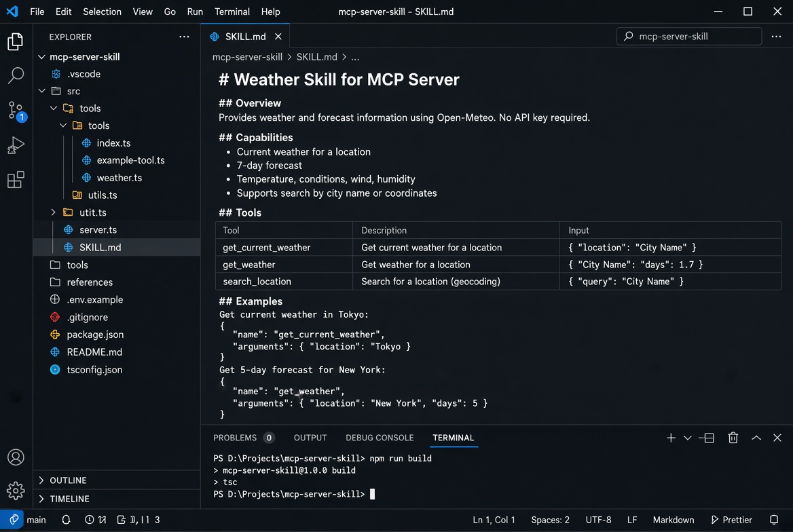This screenshot has height=532, width=793.
Task: Open the Run menu
Action: [195, 12]
